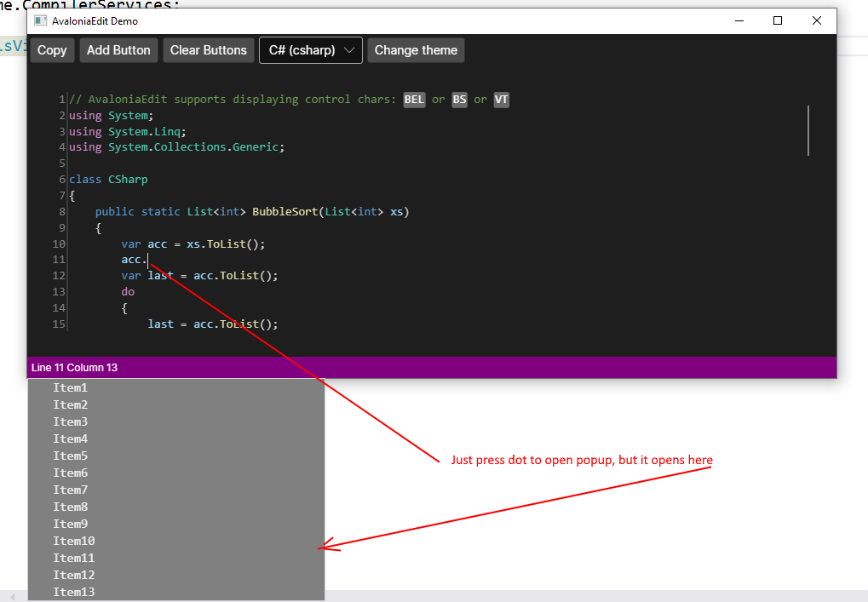
Task: Select Item2 in completion popup
Action: point(176,405)
